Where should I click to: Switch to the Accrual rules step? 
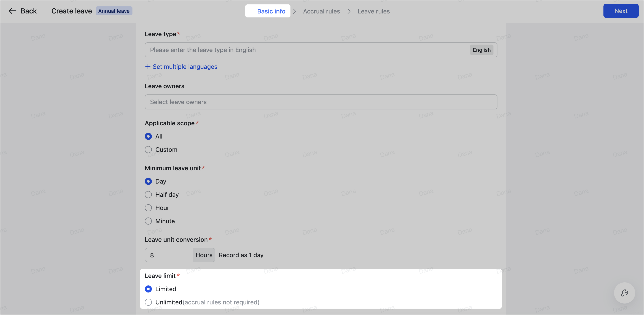coord(322,11)
